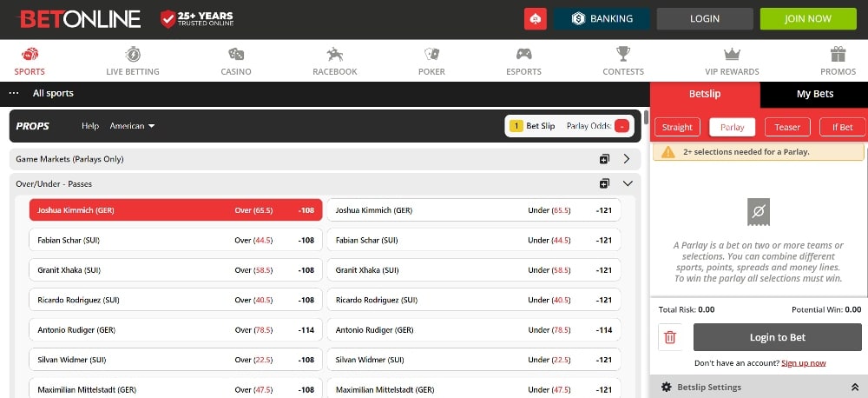Switch to the My Bets tab
This screenshot has width=868, height=398.
tap(814, 94)
